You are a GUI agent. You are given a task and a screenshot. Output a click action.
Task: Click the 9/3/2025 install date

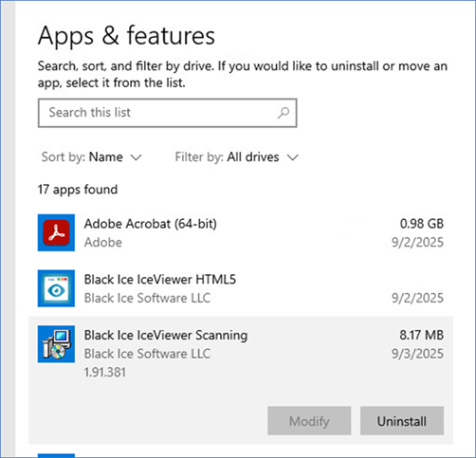point(418,354)
